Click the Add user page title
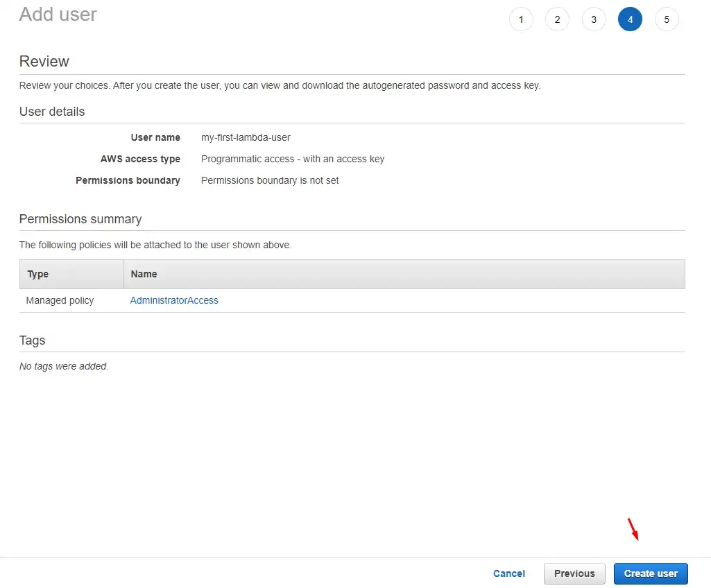711x588 pixels. tap(58, 15)
